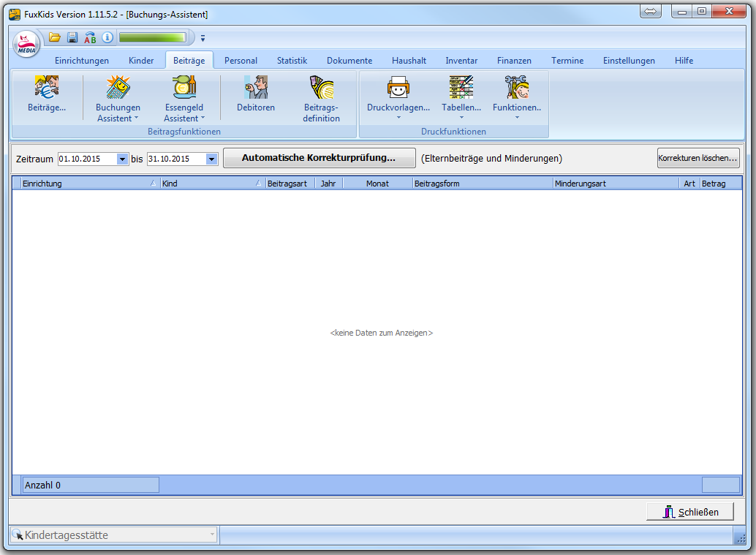
Task: Click the open folder quick-access icon
Action: coord(55,37)
